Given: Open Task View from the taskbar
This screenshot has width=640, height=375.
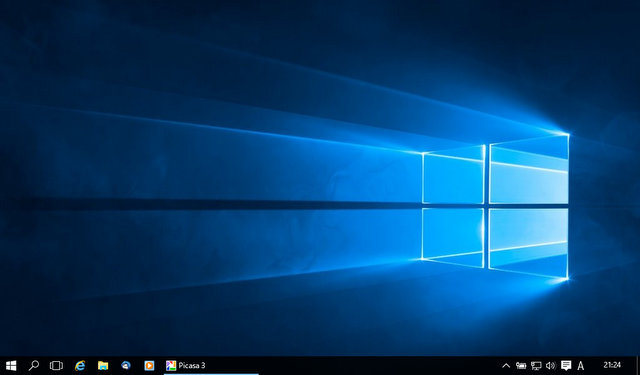Looking at the screenshot, I should click(56, 366).
